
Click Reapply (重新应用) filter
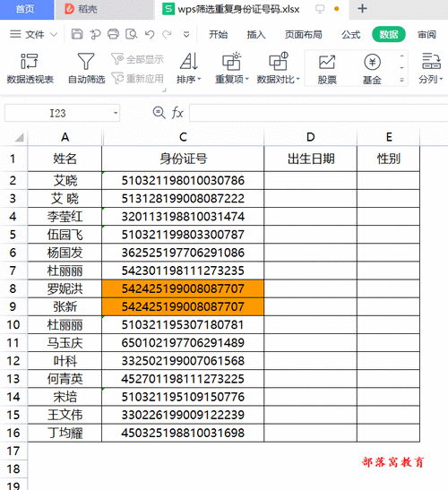pyautogui.click(x=138, y=79)
